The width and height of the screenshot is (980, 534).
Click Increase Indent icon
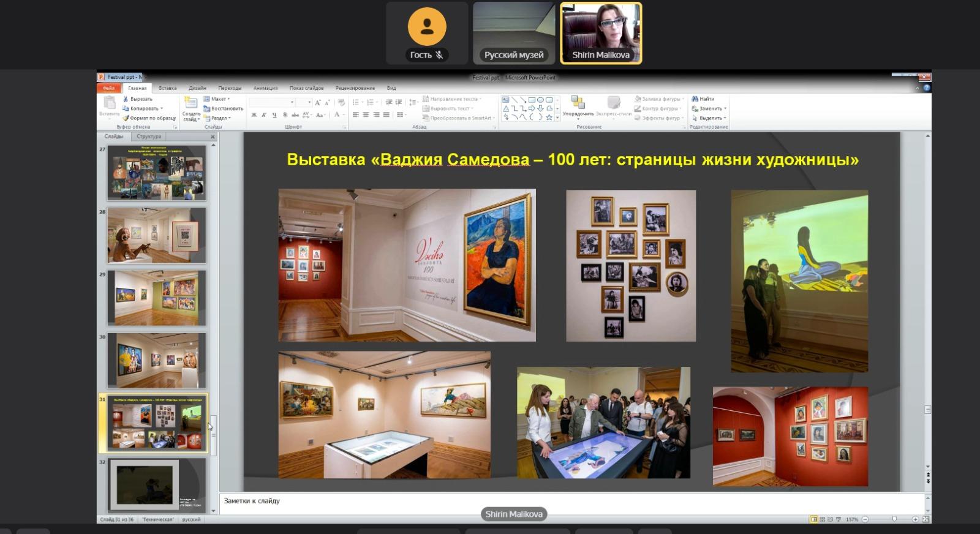point(399,102)
